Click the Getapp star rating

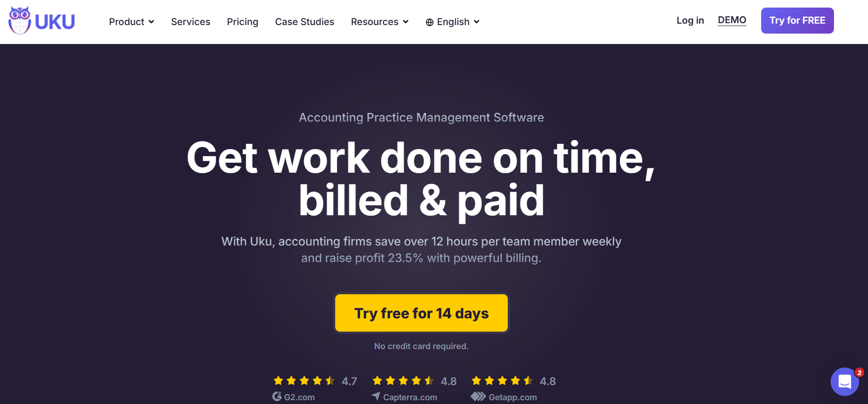tap(502, 381)
